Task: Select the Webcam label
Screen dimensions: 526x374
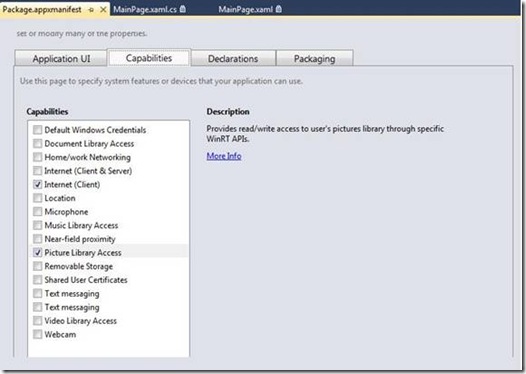Action: point(60,334)
